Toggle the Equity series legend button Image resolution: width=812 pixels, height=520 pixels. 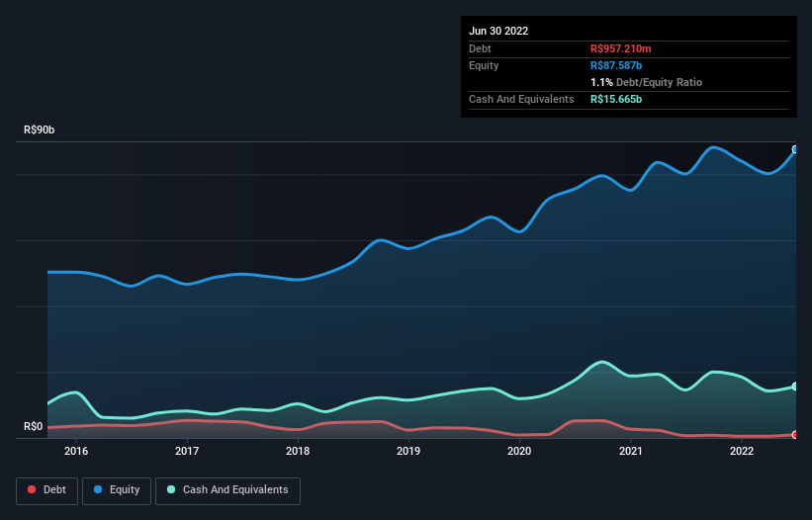(117, 490)
